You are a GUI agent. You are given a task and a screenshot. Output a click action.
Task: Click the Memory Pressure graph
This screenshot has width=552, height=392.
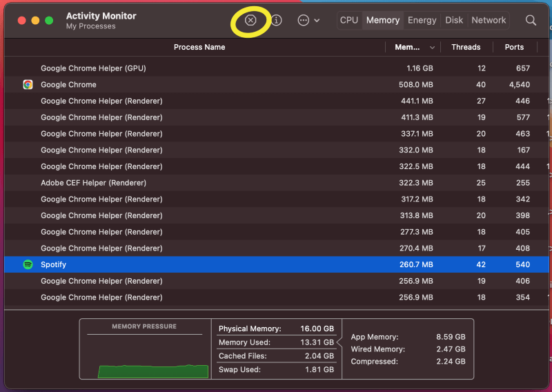click(144, 355)
